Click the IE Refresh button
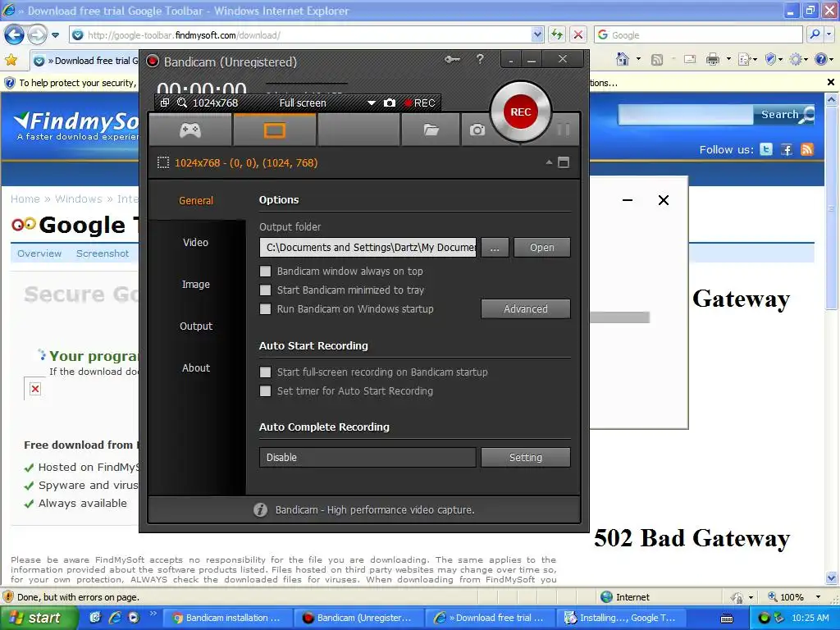 [557, 34]
